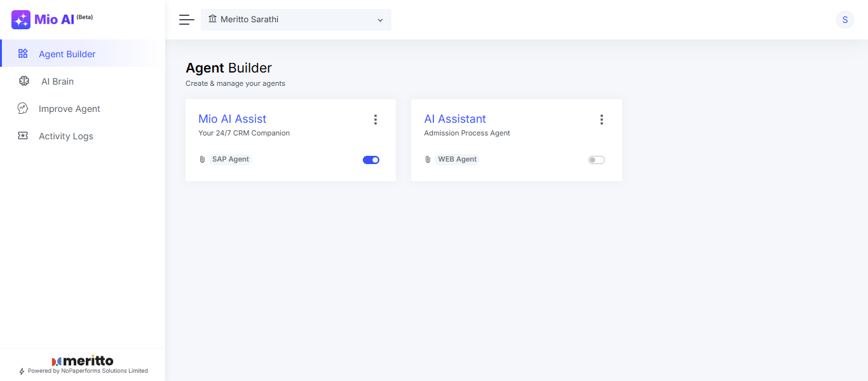The image size is (868, 381).
Task: Click the paperclip icon beside WEB Agent
Action: pos(428,160)
